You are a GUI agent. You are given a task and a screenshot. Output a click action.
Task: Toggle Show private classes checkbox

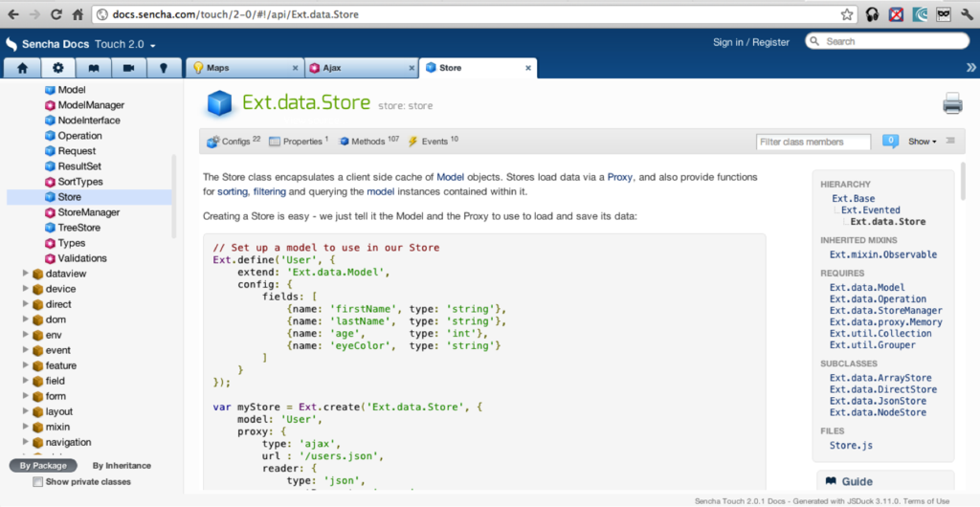[37, 481]
